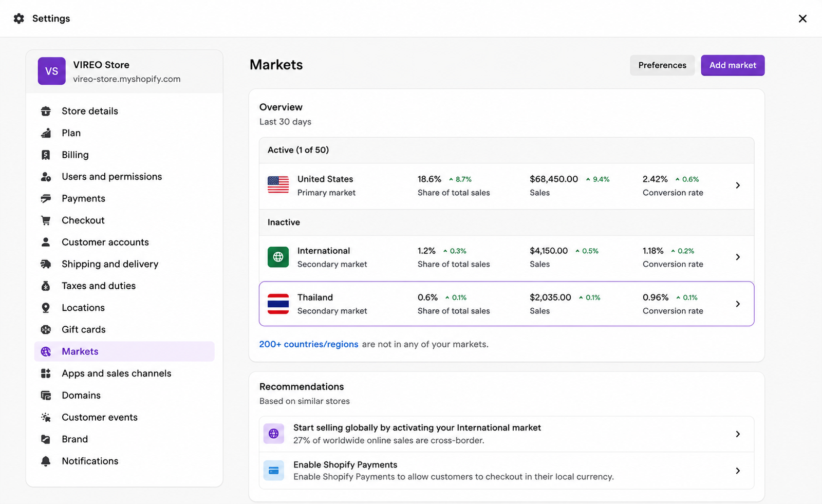This screenshot has width=822, height=504.
Task: Expand the Thailand market row chevron
Action: point(738,304)
